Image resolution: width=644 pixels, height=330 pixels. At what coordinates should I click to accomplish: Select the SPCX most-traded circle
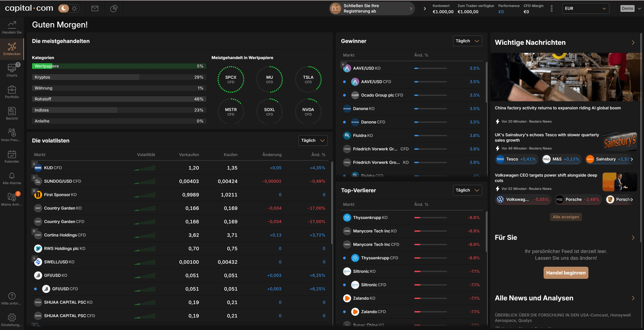[x=231, y=79]
